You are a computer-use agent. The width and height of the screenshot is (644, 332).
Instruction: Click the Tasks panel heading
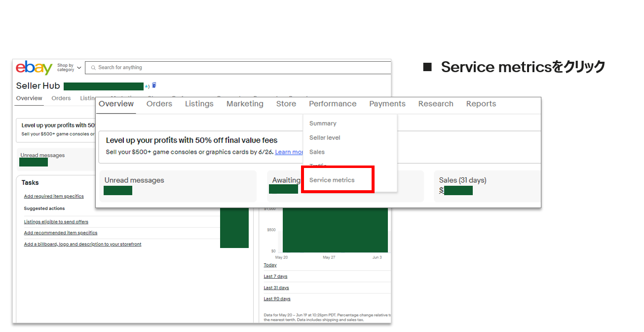[x=30, y=183]
